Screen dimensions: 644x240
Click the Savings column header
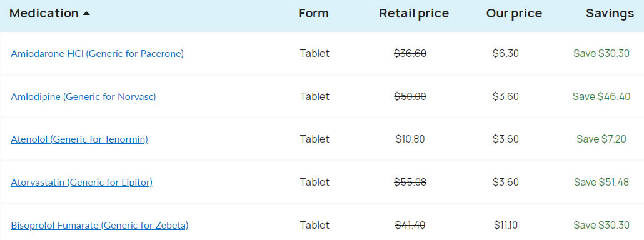610,14
